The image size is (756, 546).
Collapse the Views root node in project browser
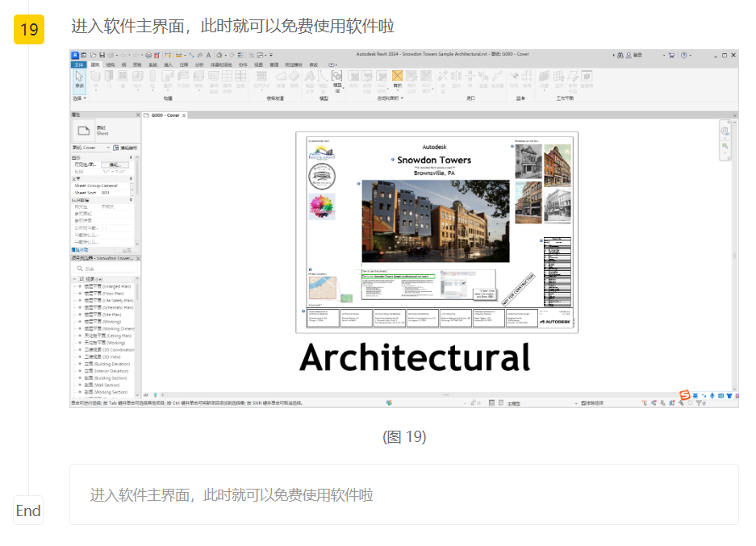pos(75,279)
